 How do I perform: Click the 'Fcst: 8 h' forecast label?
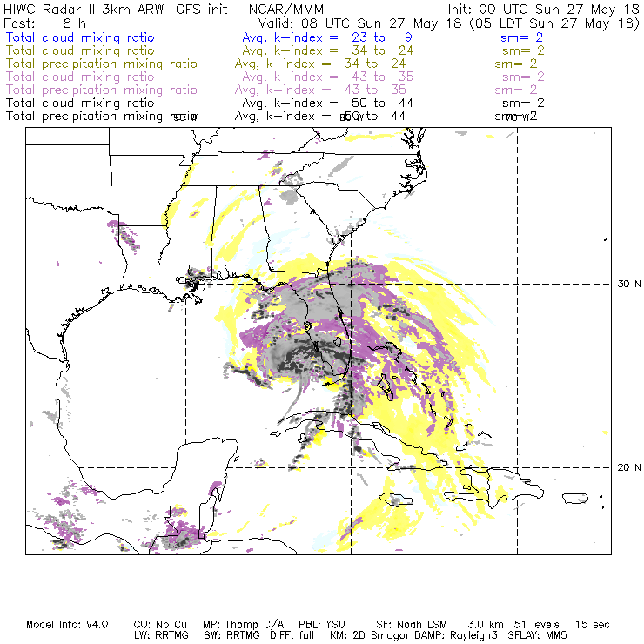click(44, 23)
